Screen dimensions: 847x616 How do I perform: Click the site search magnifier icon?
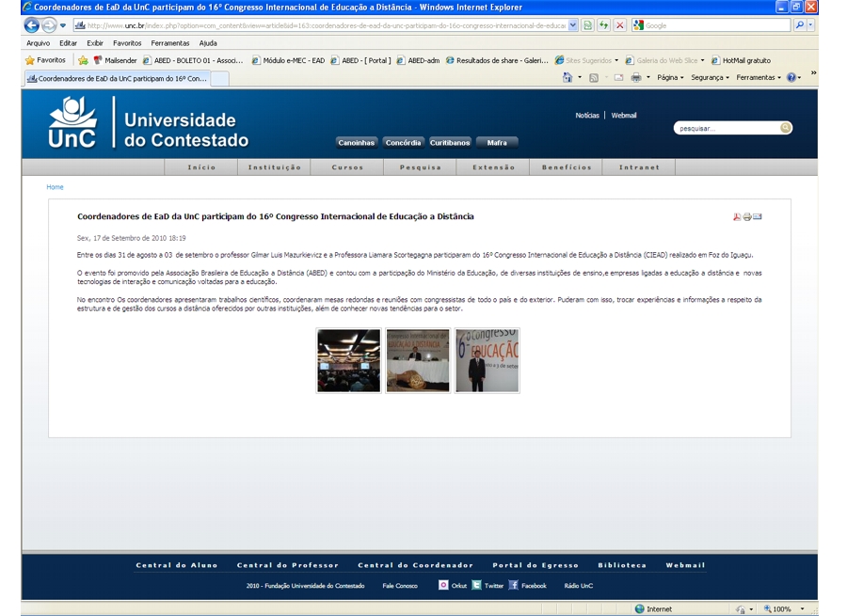point(786,128)
